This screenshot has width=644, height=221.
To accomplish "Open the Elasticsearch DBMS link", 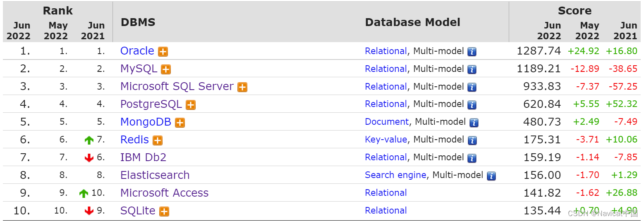I will click(155, 175).
